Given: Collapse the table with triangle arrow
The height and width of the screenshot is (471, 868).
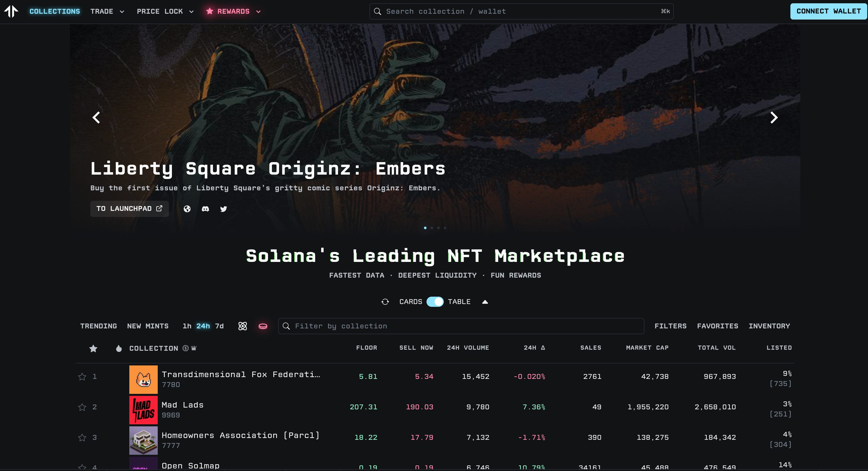Looking at the screenshot, I should (485, 302).
